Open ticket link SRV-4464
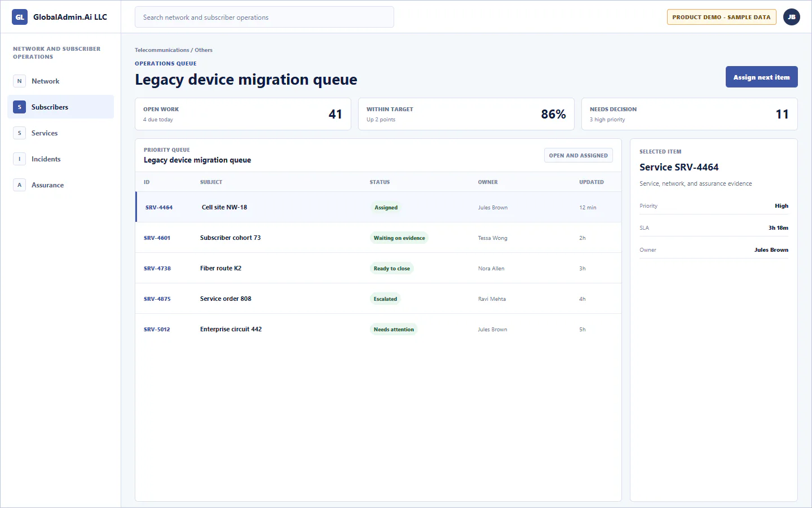This screenshot has width=812, height=508. [x=159, y=208]
